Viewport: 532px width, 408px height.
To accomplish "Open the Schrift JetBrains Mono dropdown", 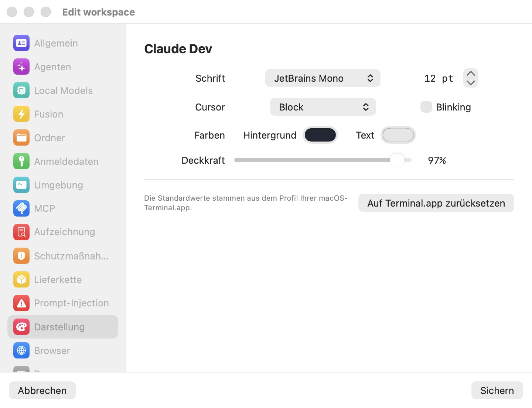I will [323, 78].
